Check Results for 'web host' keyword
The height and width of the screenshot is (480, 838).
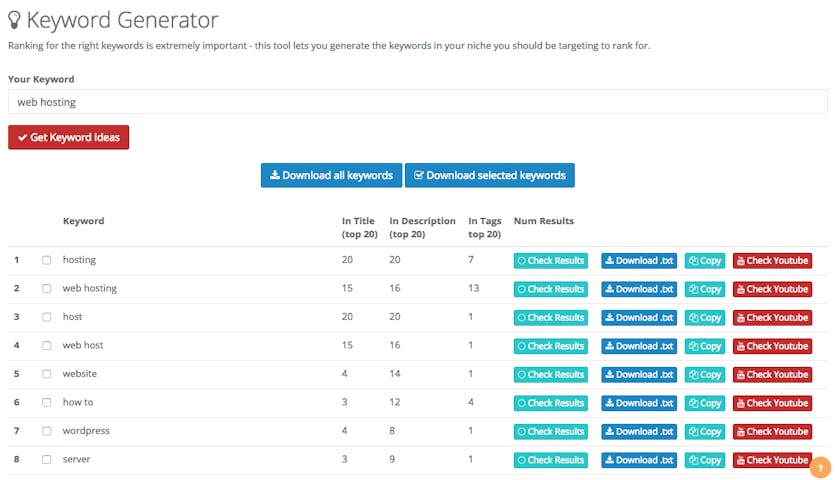[550, 346]
